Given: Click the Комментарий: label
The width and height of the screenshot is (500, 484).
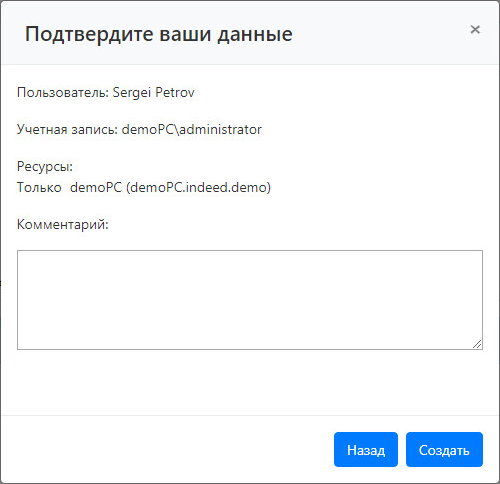Looking at the screenshot, I should (63, 225).
